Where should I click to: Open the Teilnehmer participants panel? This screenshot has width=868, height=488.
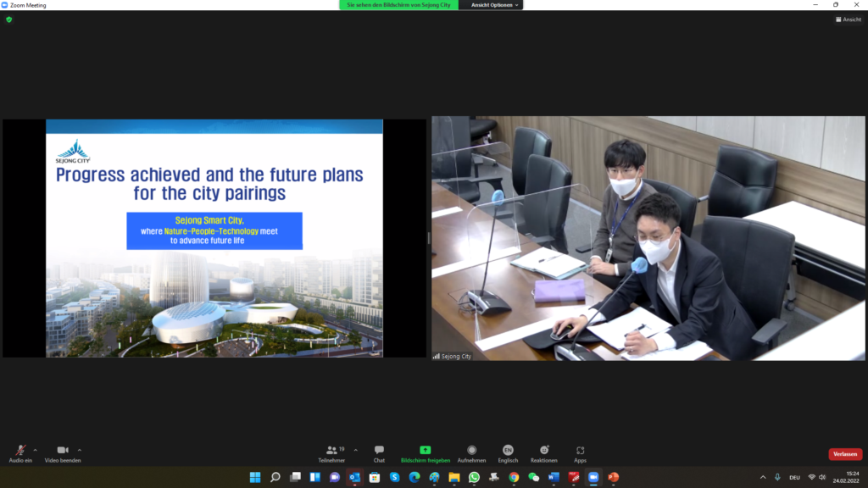click(x=331, y=452)
